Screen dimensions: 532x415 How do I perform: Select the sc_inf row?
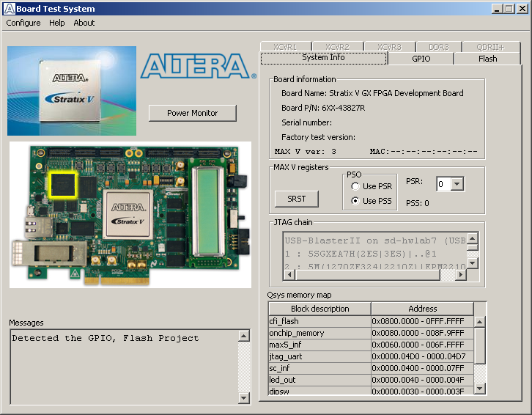tap(371, 368)
